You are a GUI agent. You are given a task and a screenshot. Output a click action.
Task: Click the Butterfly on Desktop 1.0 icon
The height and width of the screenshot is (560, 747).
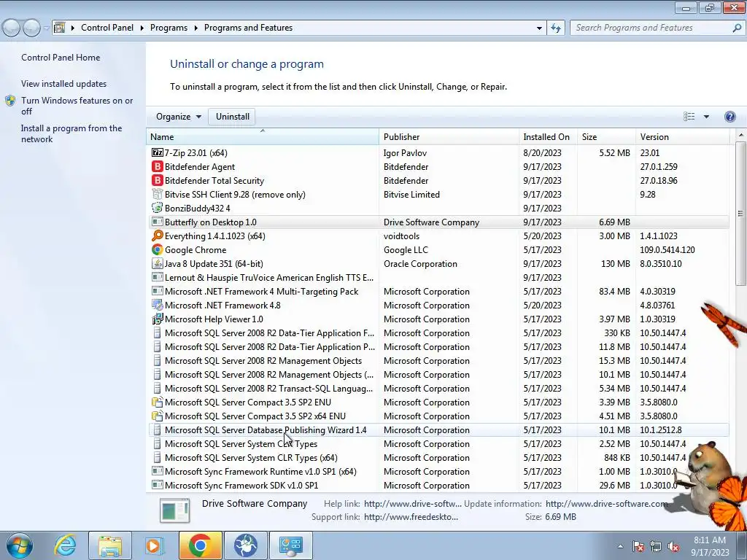[158, 222]
